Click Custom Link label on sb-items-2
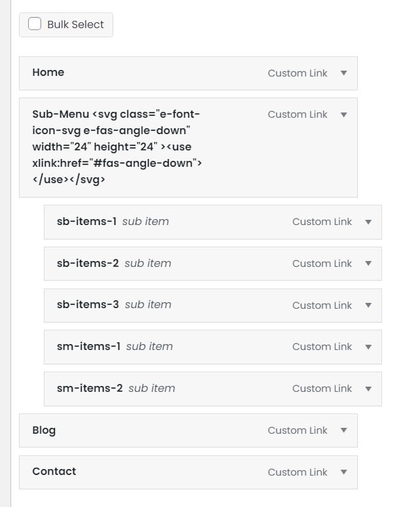This screenshot has height=507, width=420. [x=322, y=264]
